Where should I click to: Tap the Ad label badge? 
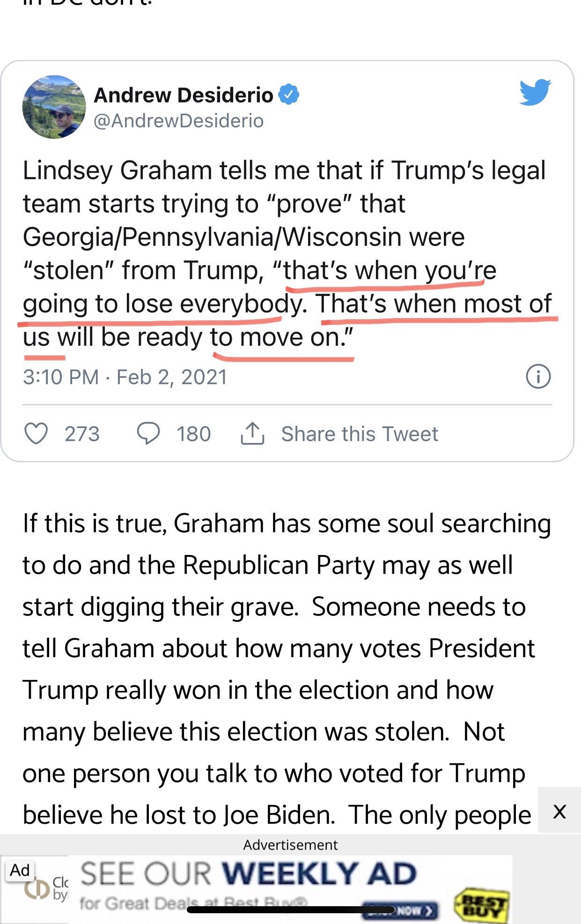tap(20, 870)
